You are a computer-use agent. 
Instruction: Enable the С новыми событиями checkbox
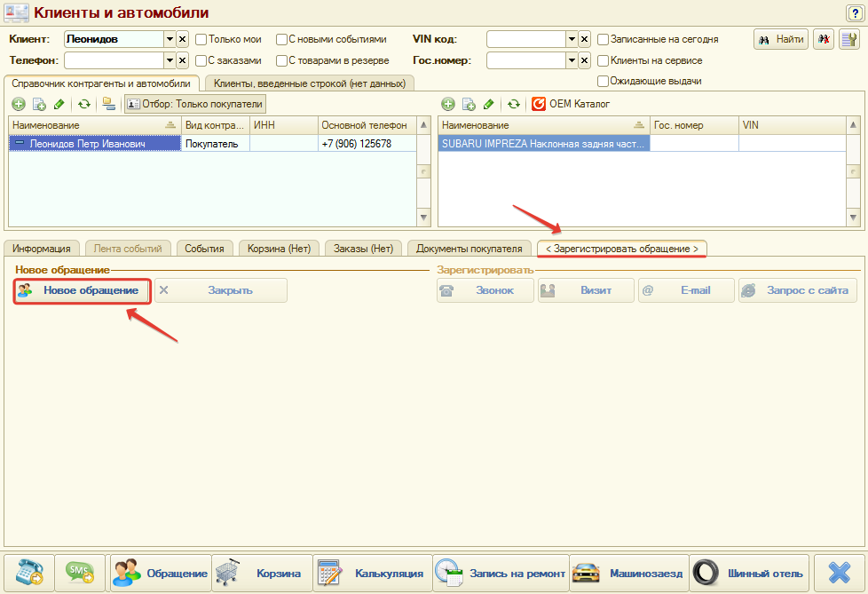(281, 39)
